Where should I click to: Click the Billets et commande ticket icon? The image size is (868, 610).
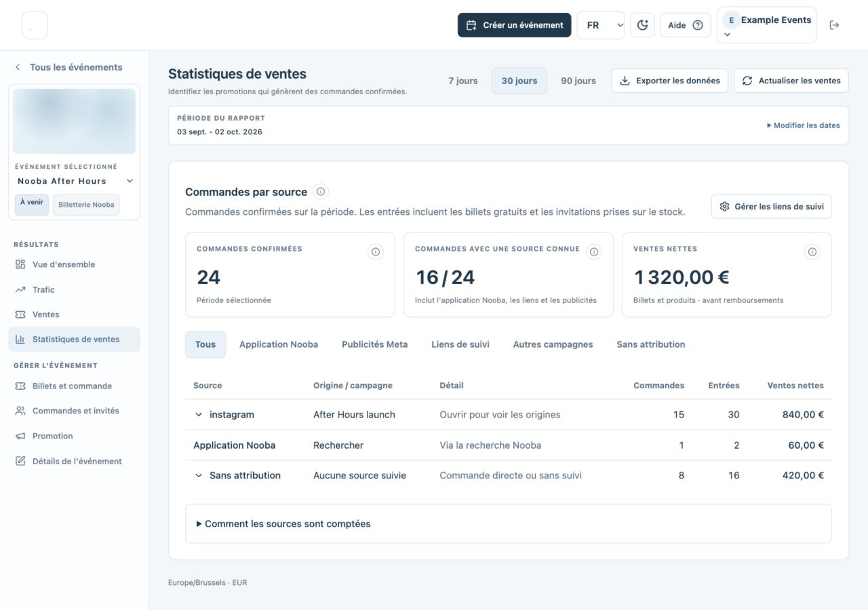[x=20, y=386]
